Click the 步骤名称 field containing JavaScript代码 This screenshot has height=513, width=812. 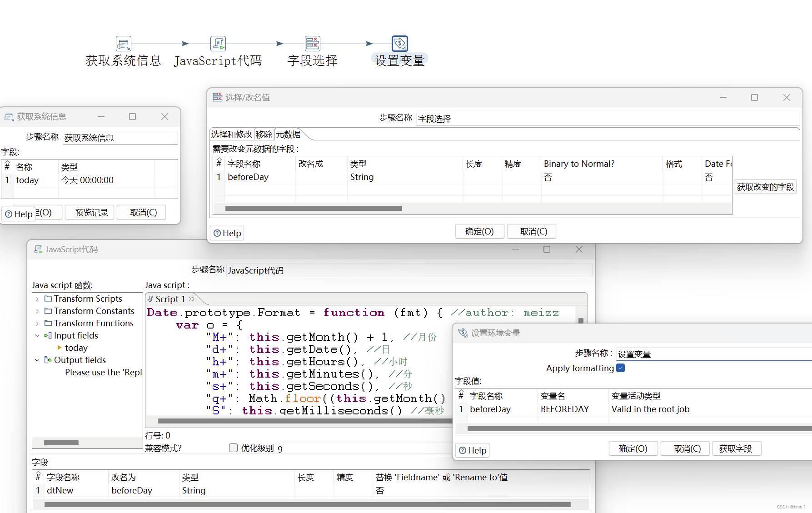[409, 270]
